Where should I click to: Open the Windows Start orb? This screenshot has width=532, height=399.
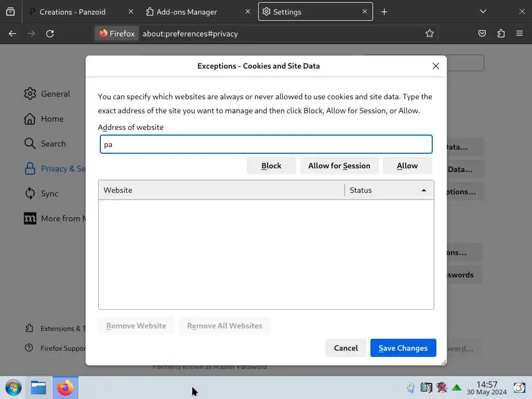14,388
